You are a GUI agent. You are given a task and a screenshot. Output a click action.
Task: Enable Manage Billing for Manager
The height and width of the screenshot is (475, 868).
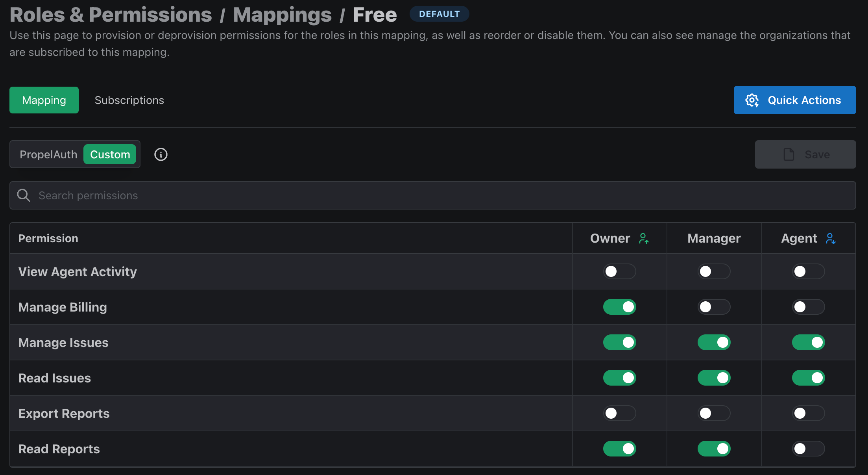[x=714, y=307]
